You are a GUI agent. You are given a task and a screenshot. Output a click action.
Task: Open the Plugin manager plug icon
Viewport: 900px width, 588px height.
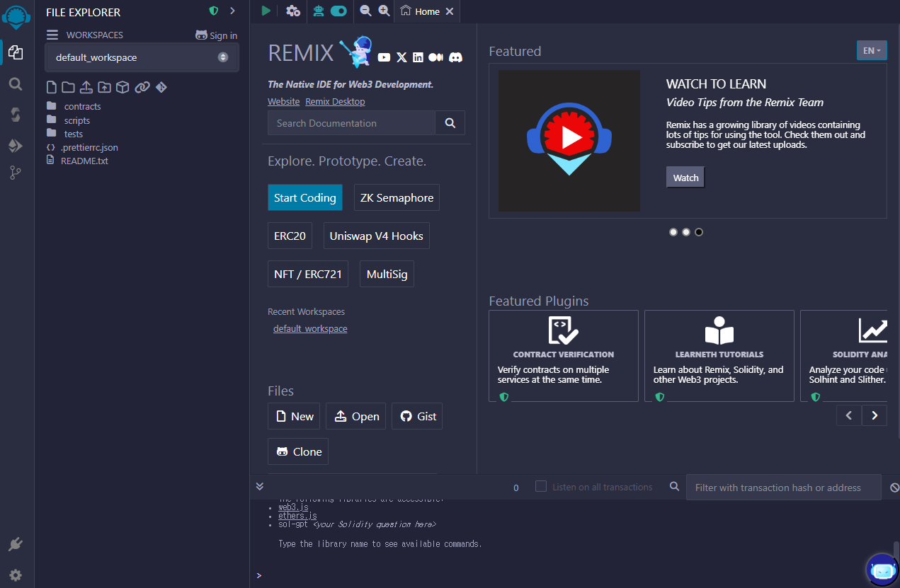(16, 544)
